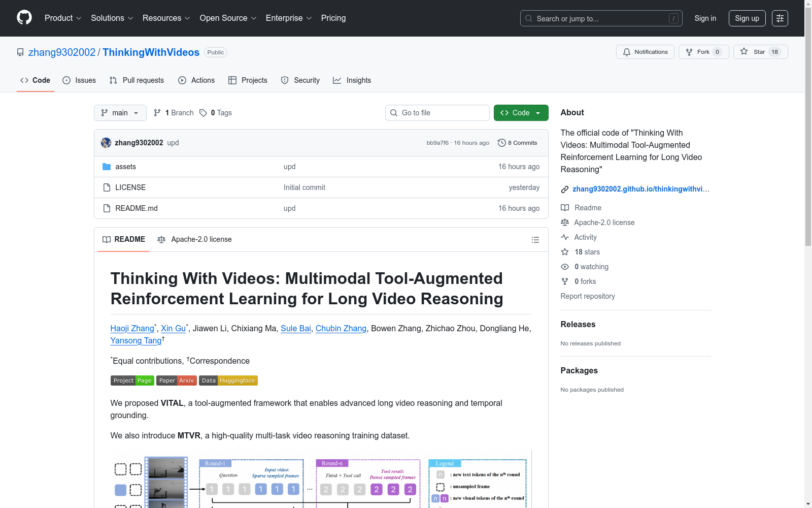
Task: Open the global navigation menu icon
Action: click(780, 18)
